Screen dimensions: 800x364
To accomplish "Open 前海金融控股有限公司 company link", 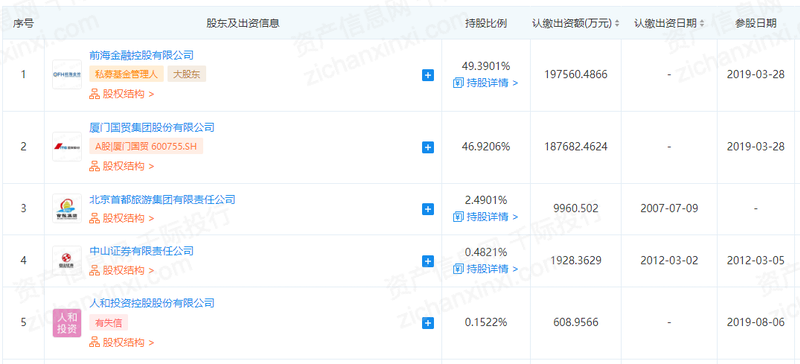I will click(141, 55).
